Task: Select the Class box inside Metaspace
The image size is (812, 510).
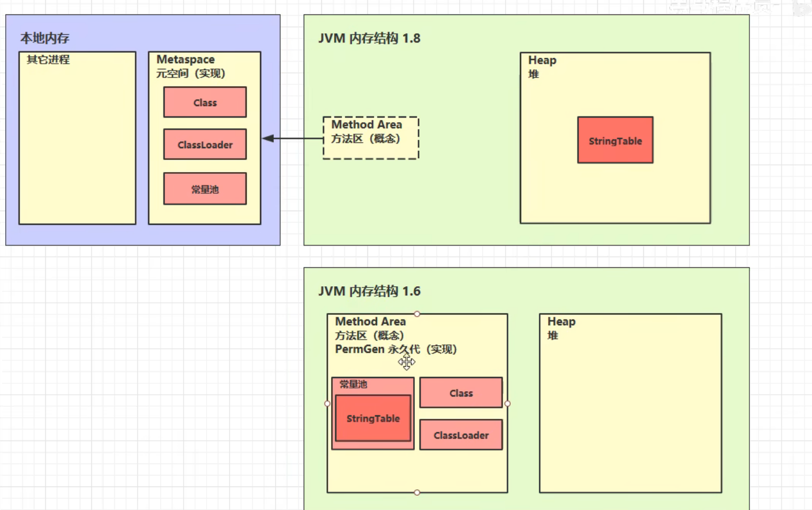Action: point(205,102)
